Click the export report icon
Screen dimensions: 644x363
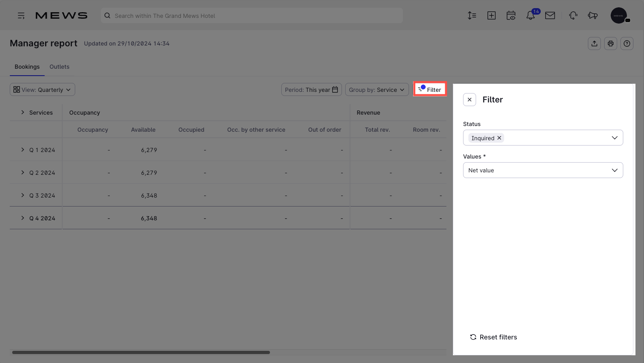(x=594, y=43)
